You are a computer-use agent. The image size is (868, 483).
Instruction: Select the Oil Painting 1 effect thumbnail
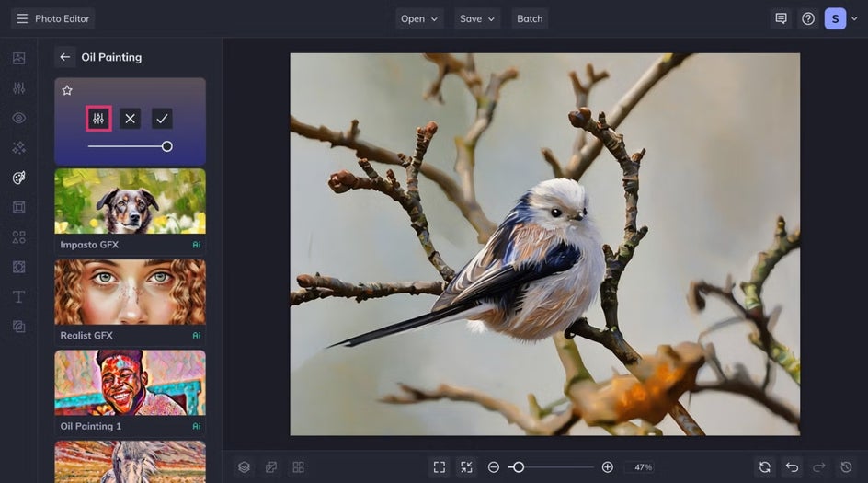pos(130,383)
